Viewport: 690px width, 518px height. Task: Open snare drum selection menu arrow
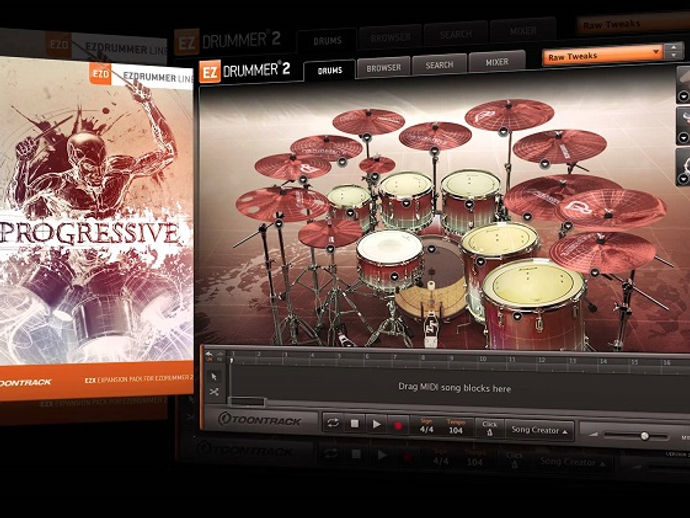394,276
